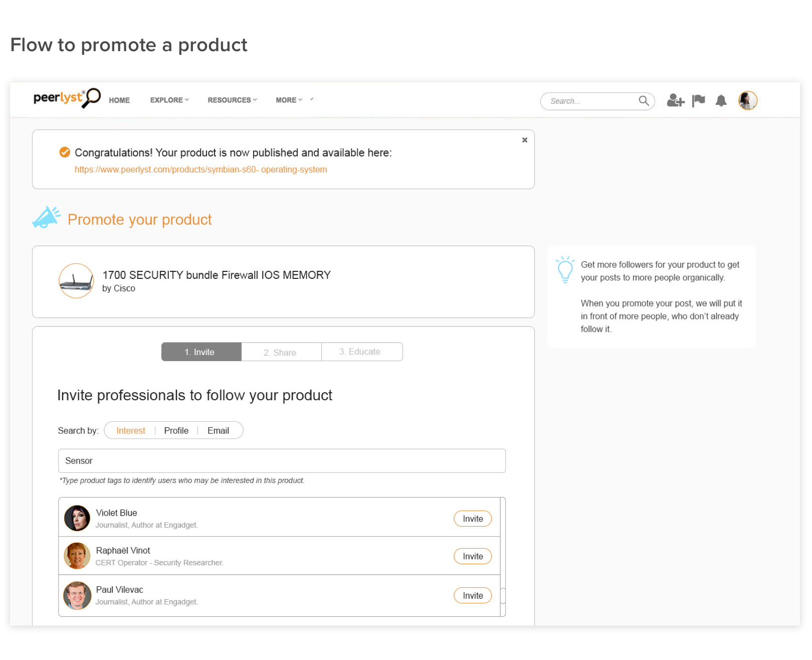
Task: Click the search magnifier icon
Action: [644, 101]
